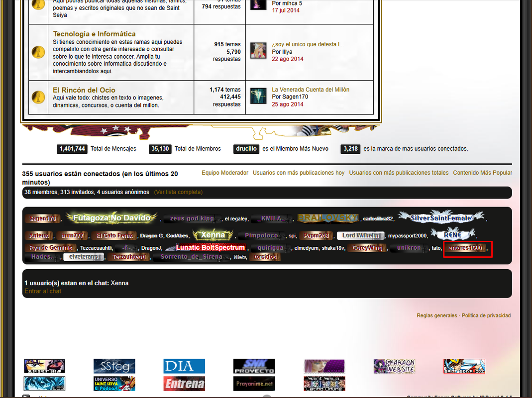Viewport: 532px width, 398px height.
Task: Open the Pharaon Website banner
Action: click(394, 366)
